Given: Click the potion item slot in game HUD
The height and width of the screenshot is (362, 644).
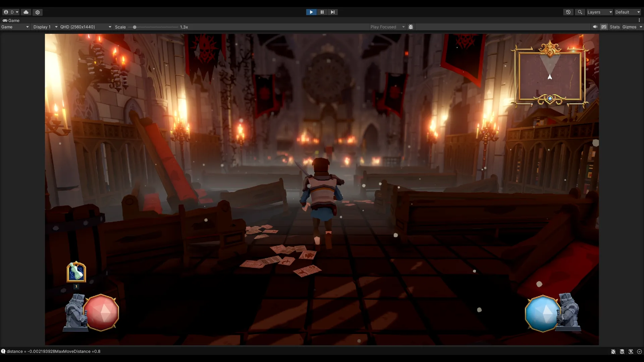Looking at the screenshot, I should click(76, 272).
